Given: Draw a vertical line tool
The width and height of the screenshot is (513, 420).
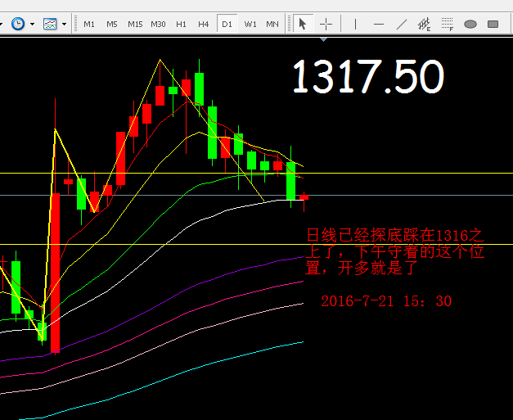Looking at the screenshot, I should tap(355, 25).
